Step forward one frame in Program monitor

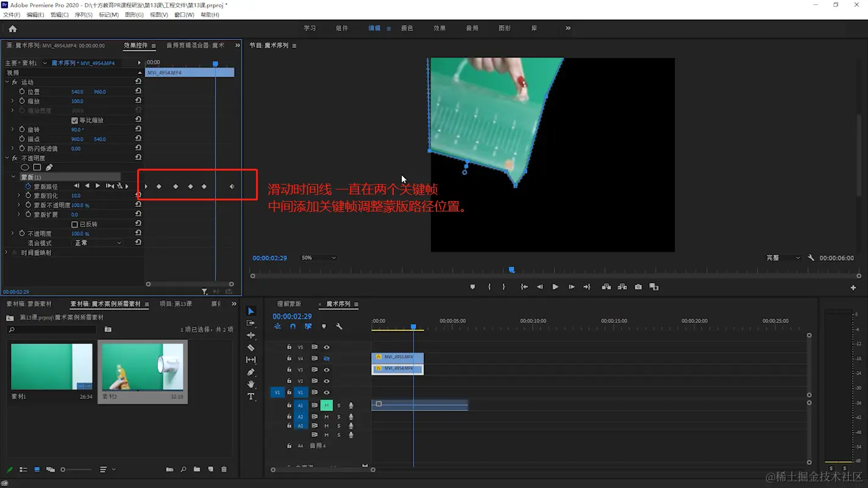pyautogui.click(x=571, y=287)
